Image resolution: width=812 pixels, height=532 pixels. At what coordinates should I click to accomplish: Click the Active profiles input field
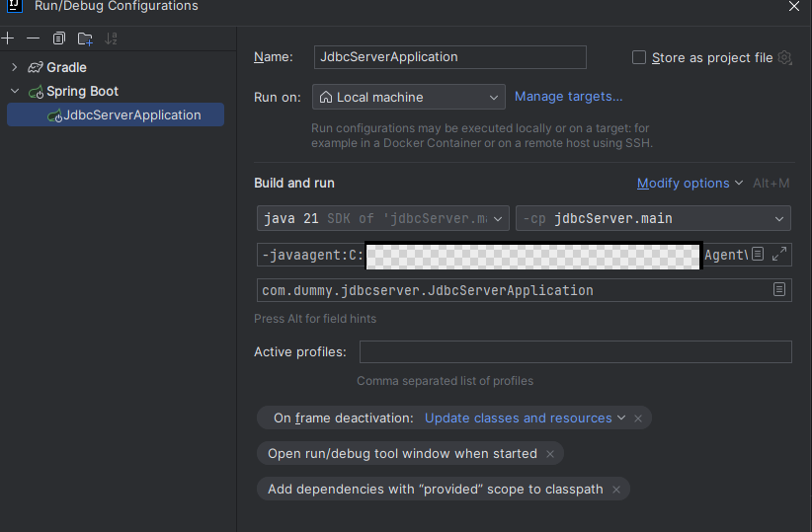(575, 352)
